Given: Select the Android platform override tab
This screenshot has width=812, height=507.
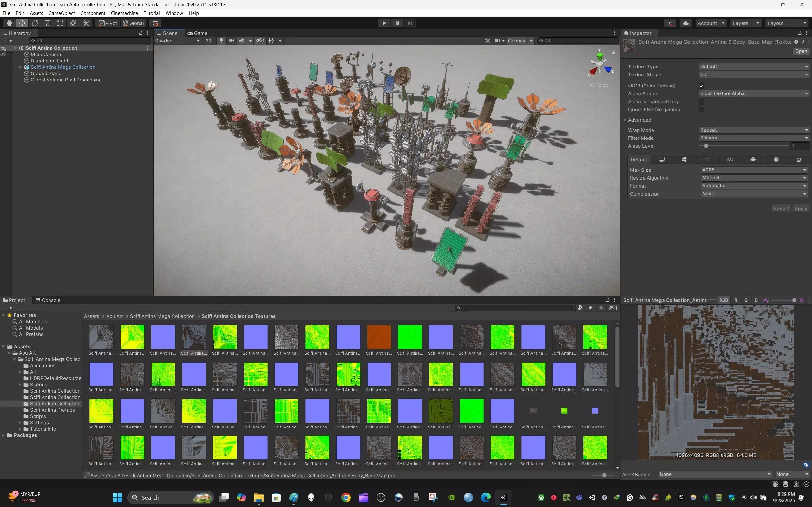Looking at the screenshot, I should pyautogui.click(x=776, y=160).
